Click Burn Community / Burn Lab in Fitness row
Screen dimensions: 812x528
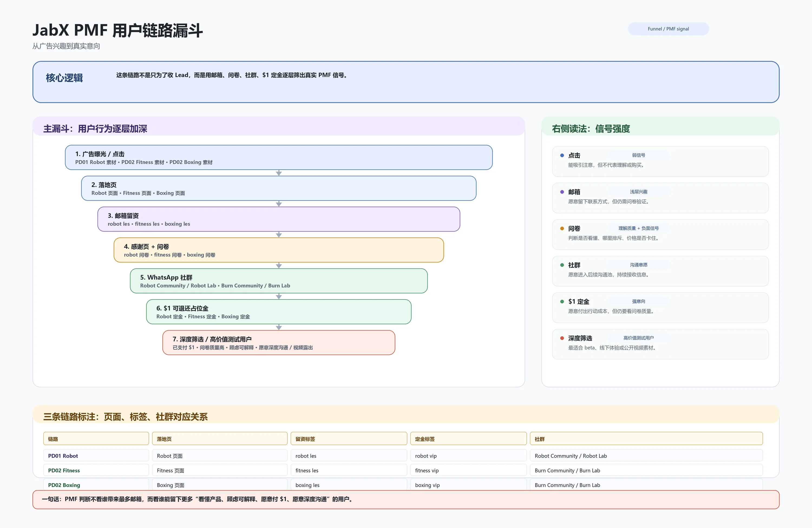coord(646,470)
